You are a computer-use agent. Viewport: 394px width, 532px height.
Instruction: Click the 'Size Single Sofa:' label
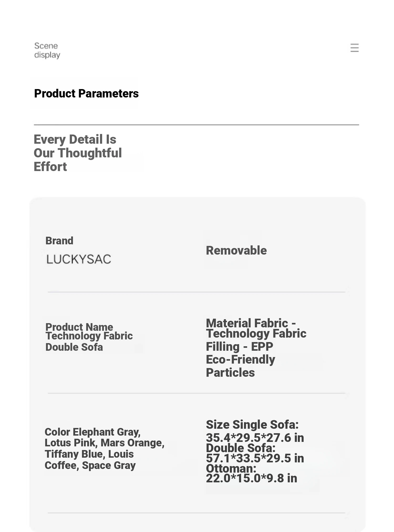252,425
